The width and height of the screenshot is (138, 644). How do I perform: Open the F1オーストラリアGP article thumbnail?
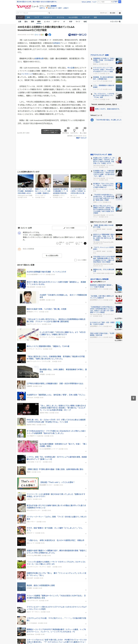pos(26,181)
